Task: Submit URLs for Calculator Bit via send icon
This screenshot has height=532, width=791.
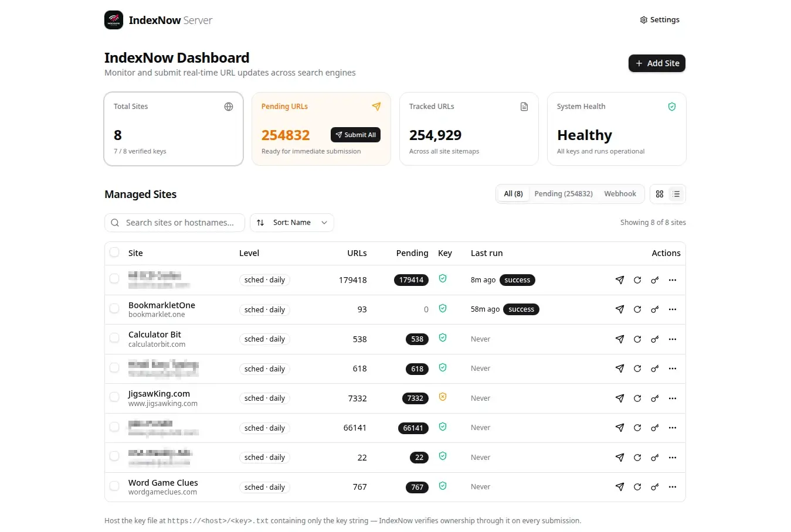Action: tap(620, 339)
